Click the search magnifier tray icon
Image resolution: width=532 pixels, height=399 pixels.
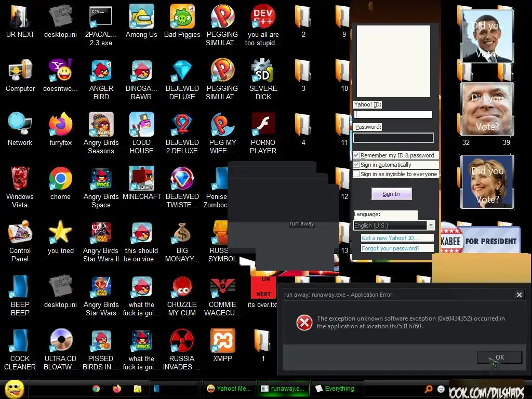point(429,389)
